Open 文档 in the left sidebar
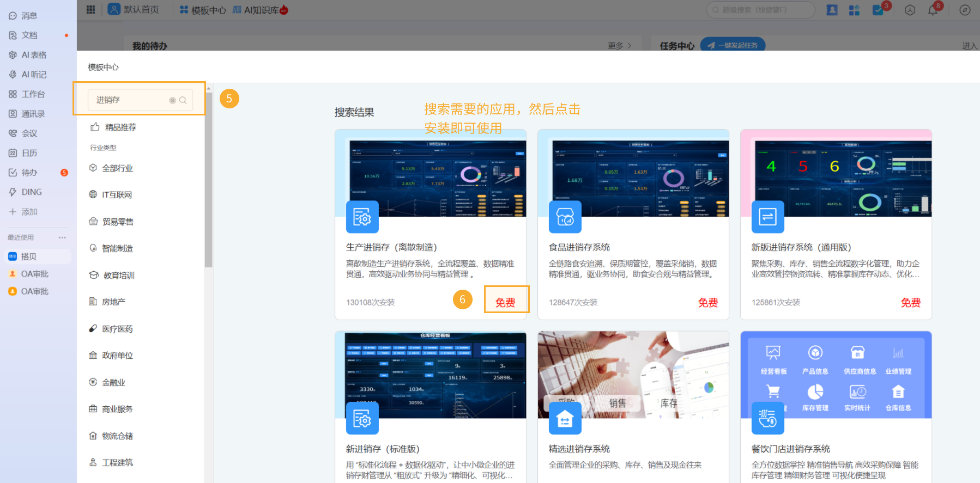Screen dimensions: 980x483 coord(23,35)
